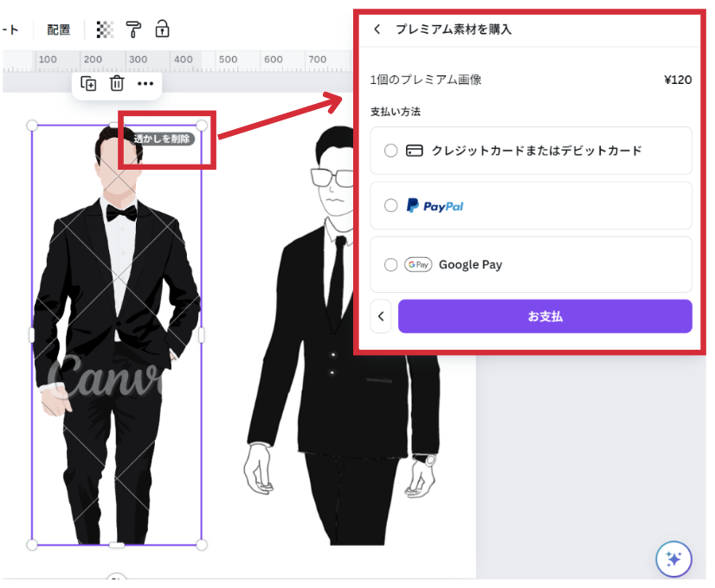Go back using the arrow beside プレミアム素材を購入
Viewport: 715px width, 588px height.
pos(377,29)
